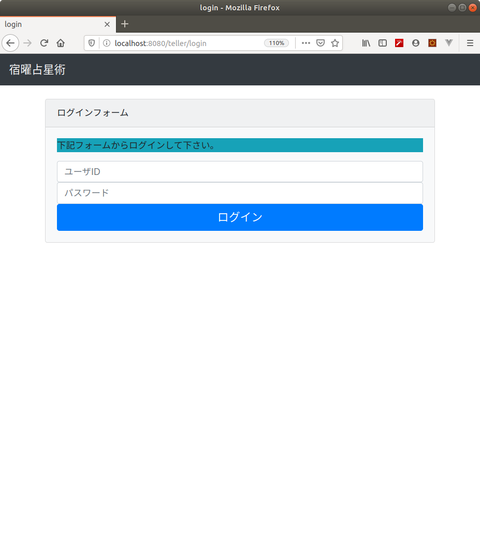
Task: View site information icon in address bar
Action: (x=107, y=43)
